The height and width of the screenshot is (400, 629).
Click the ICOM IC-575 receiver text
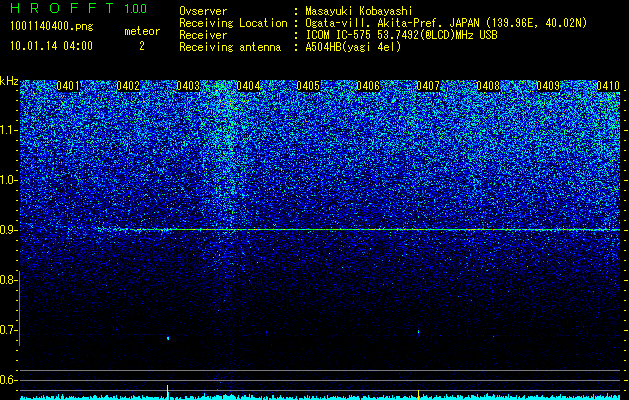(401, 35)
